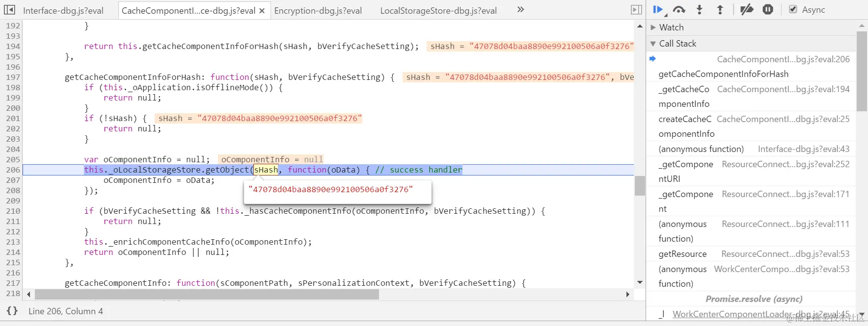Click code editor vertical scrollbar thumb
The width and height of the screenshot is (868, 326).
[640, 186]
